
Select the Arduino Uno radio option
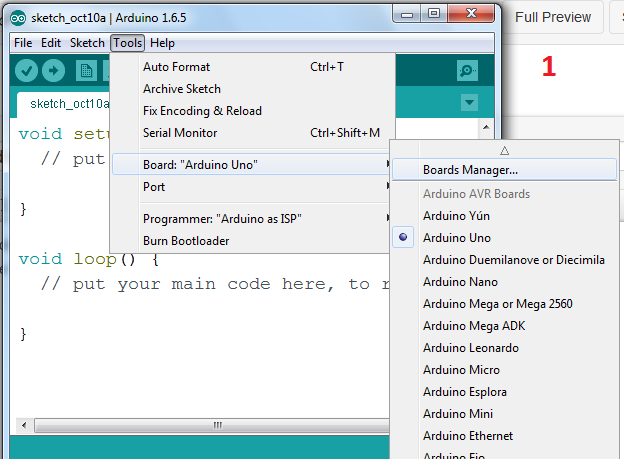tap(403, 237)
